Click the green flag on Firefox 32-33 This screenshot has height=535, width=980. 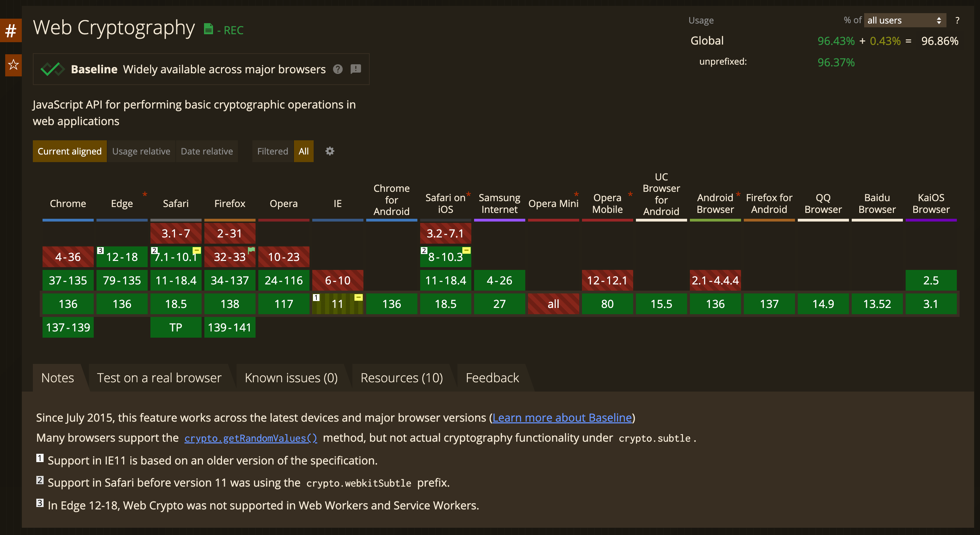point(251,251)
